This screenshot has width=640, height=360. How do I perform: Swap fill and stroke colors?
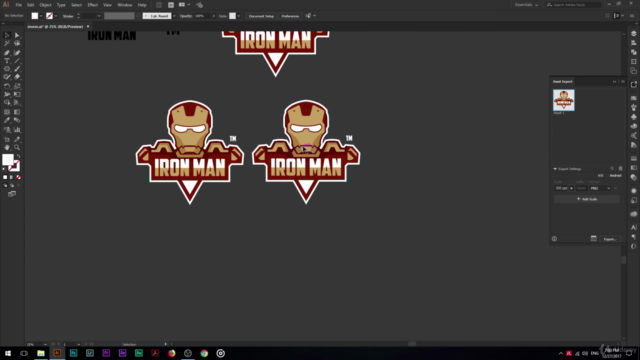coord(18,156)
